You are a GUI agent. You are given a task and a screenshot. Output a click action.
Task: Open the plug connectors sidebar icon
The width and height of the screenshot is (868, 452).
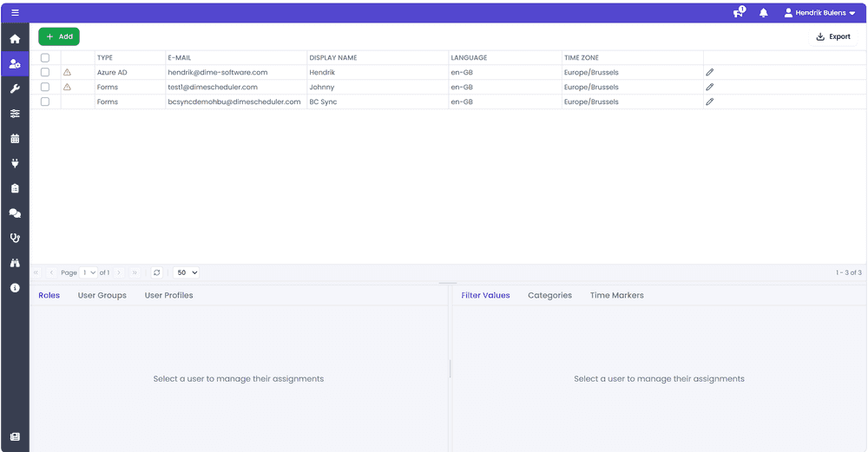coord(15,163)
